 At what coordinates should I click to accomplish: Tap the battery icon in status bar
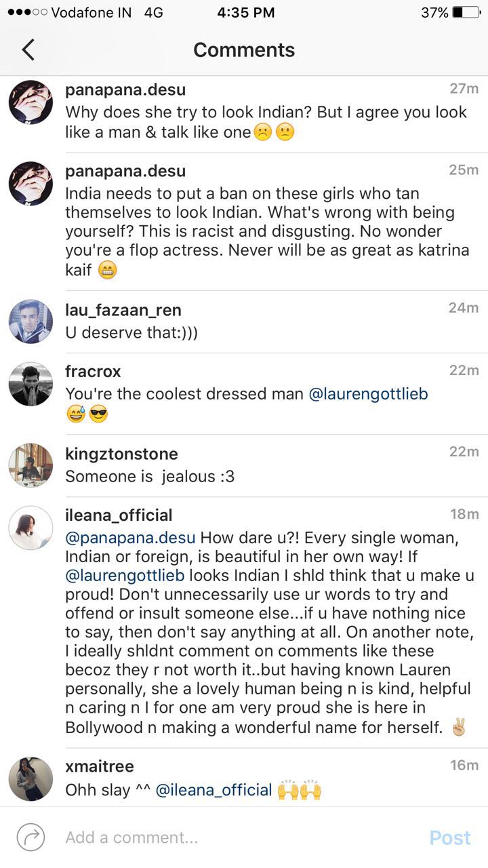pyautogui.click(x=466, y=12)
